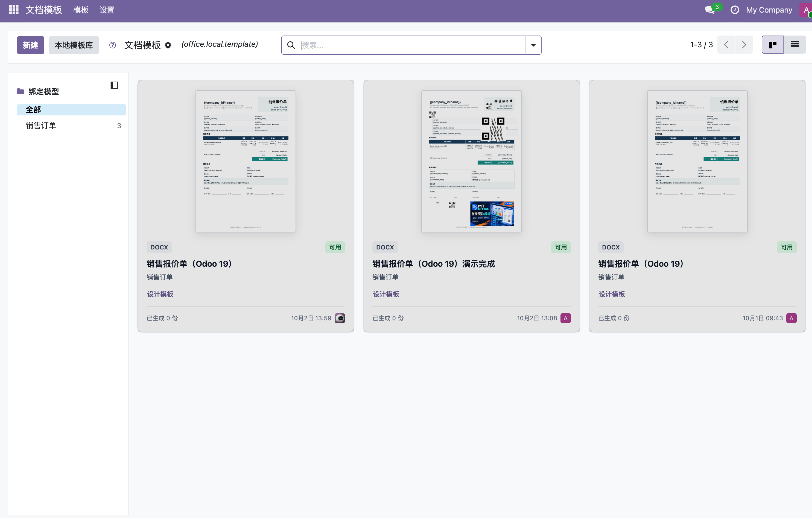
Task: Click the 绑定模型 folder icon
Action: pos(21,91)
